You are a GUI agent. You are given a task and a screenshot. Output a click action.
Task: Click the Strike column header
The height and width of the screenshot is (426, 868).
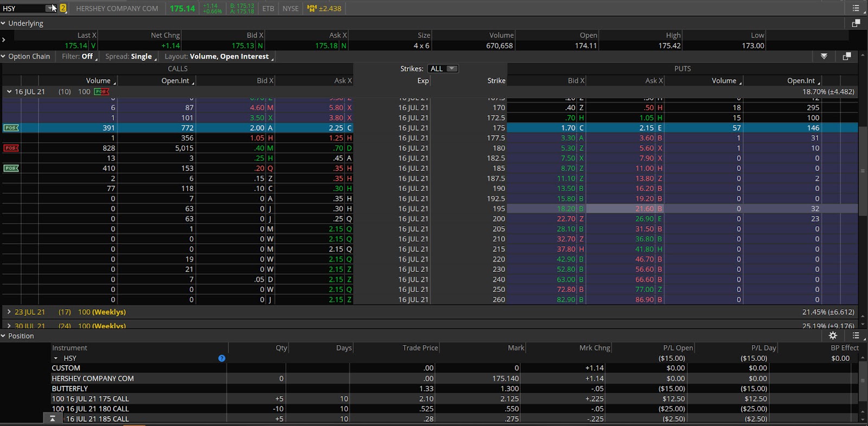click(496, 81)
